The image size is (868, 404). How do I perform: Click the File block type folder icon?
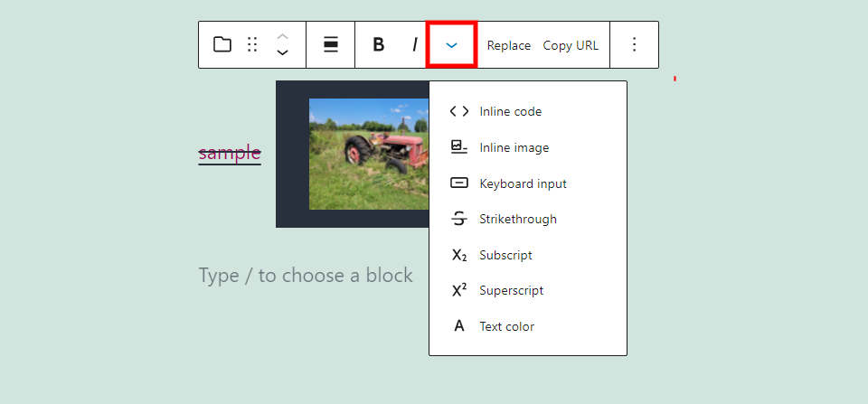pyautogui.click(x=222, y=44)
